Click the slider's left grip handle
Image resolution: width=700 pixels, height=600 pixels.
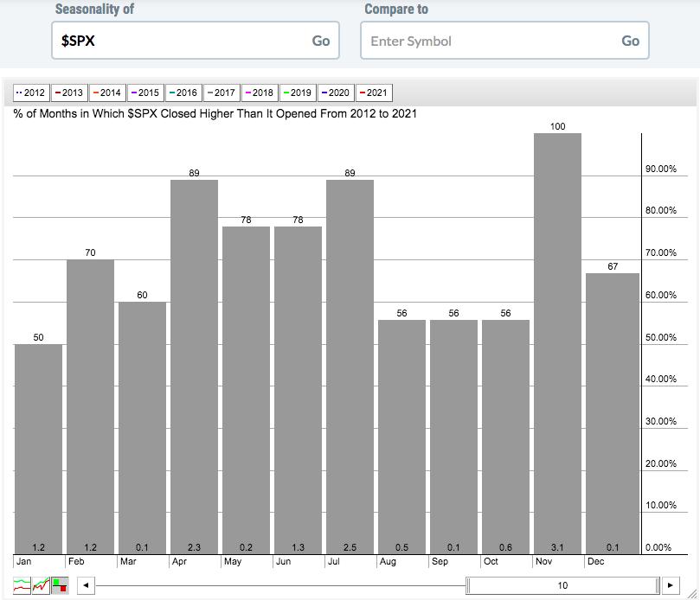pyautogui.click(x=468, y=585)
